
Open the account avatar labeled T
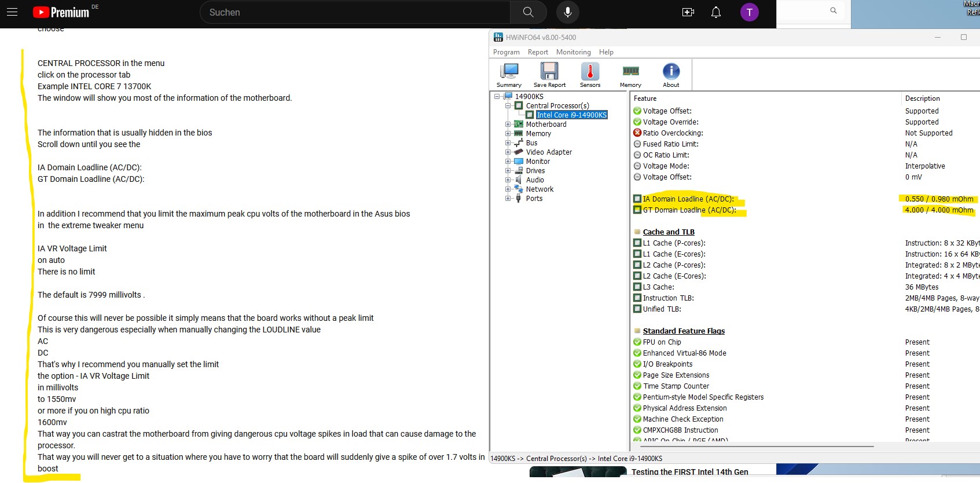tap(750, 12)
